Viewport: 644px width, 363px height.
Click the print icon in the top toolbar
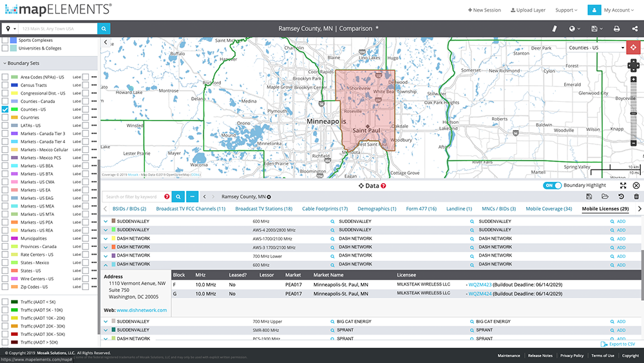coord(616,29)
